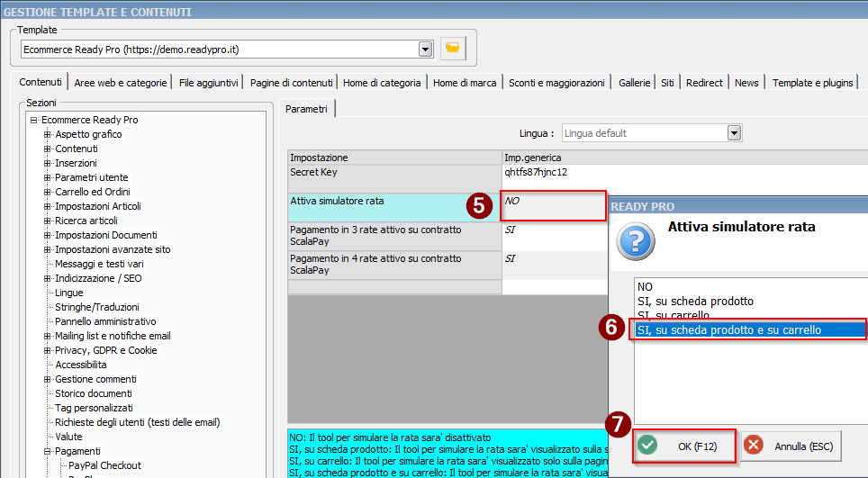
Task: Select 'SI, su scheda prodotto' option
Action: [695, 302]
